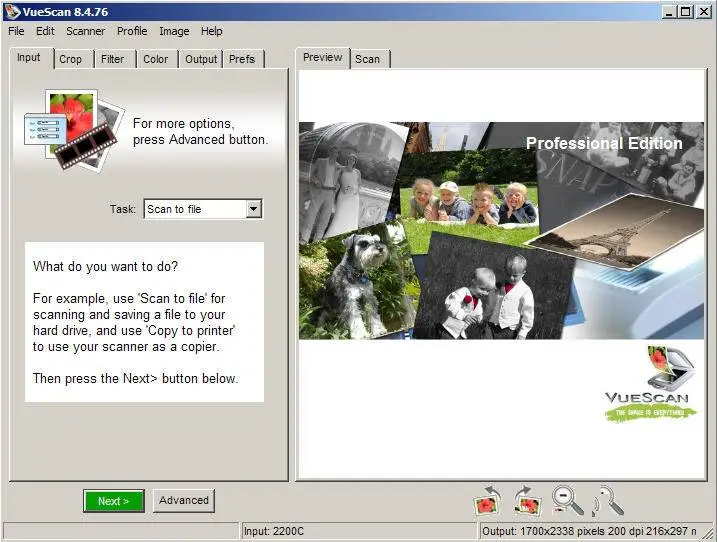Maximize the VueScan window

pyautogui.click(x=686, y=12)
